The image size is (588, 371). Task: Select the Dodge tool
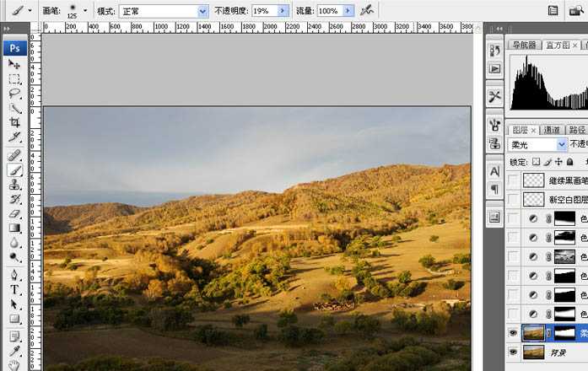(x=14, y=257)
